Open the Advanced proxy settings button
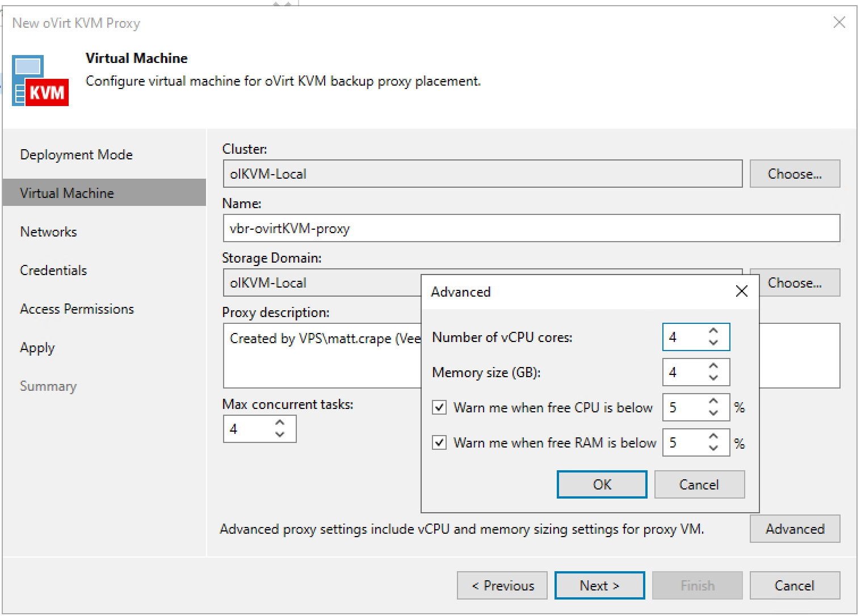 coord(795,529)
